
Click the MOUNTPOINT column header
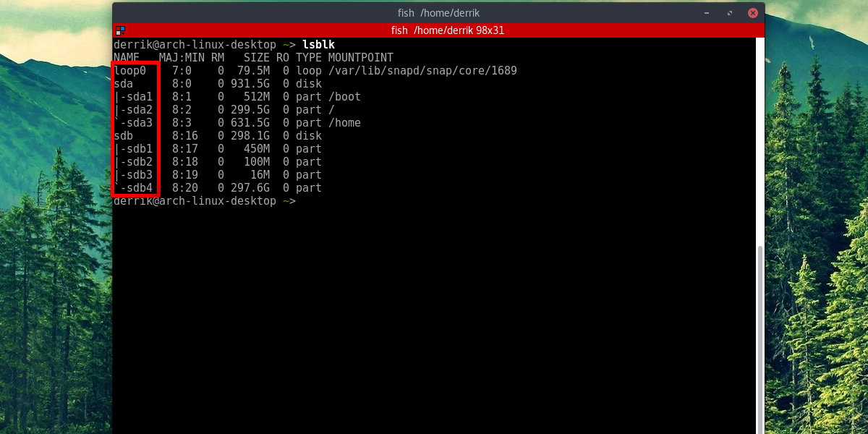[361, 58]
